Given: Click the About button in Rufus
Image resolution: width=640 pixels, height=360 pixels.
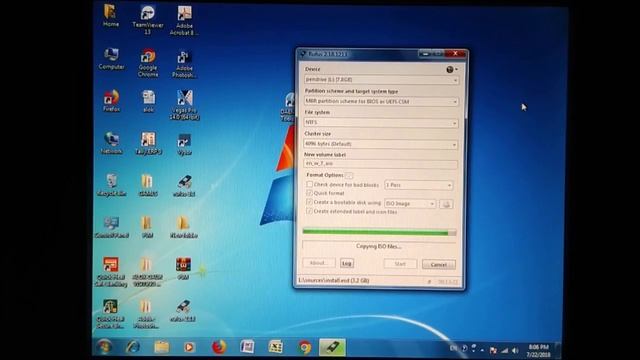Looking at the screenshot, I should (x=319, y=263).
